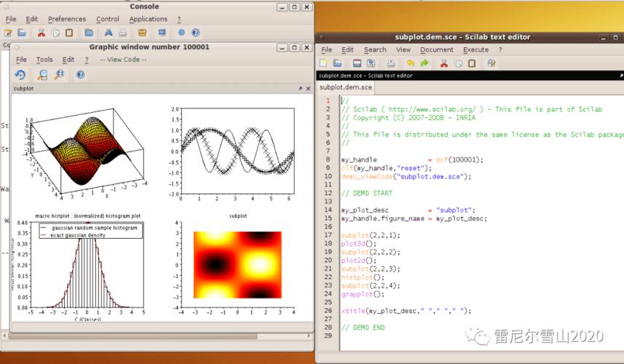Open the Document menu in text editor
This screenshot has height=364, width=624.
coord(437,50)
